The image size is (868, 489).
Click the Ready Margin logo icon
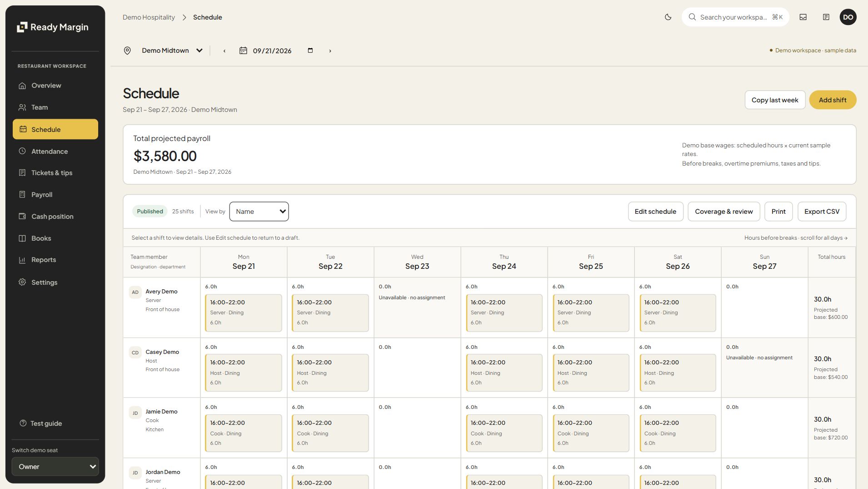22,27
